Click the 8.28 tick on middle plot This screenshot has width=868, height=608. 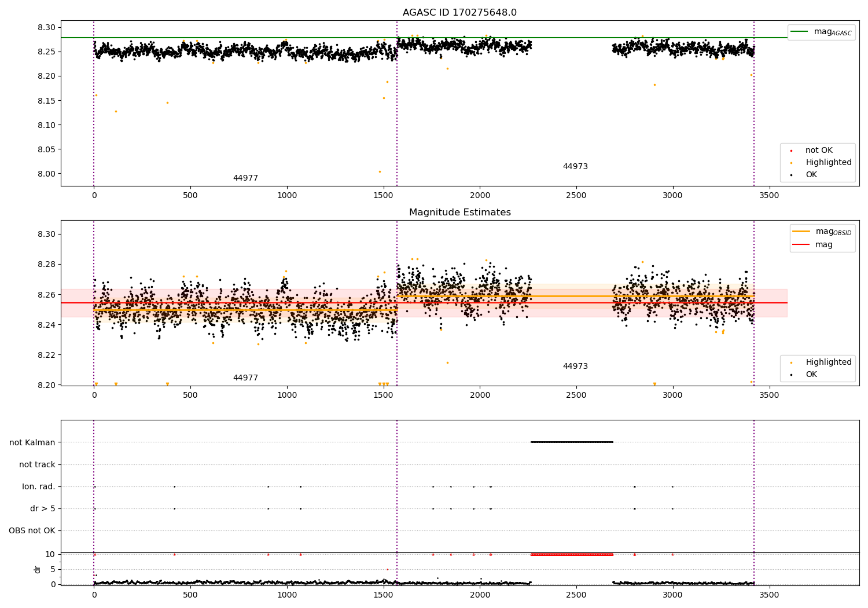(x=47, y=265)
